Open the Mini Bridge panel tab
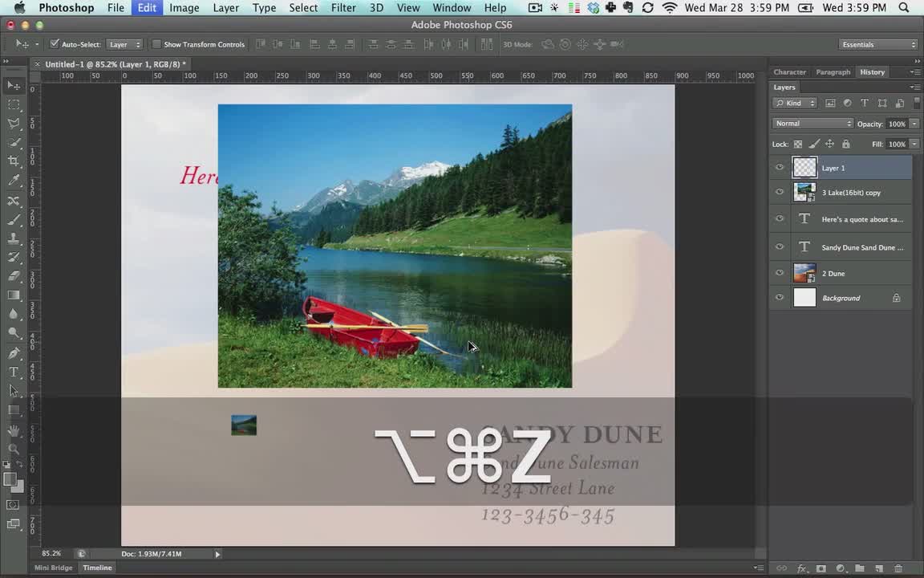 click(53, 568)
